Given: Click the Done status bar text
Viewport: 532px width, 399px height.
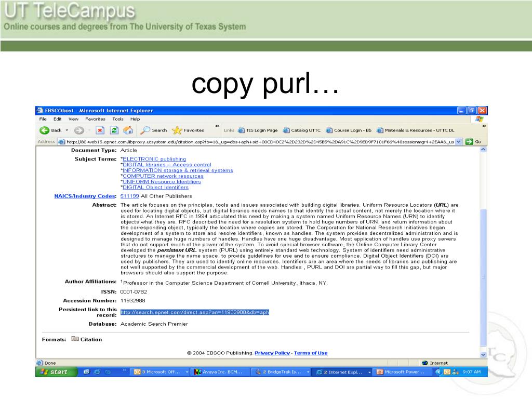Looking at the screenshot, I should pos(50,363).
